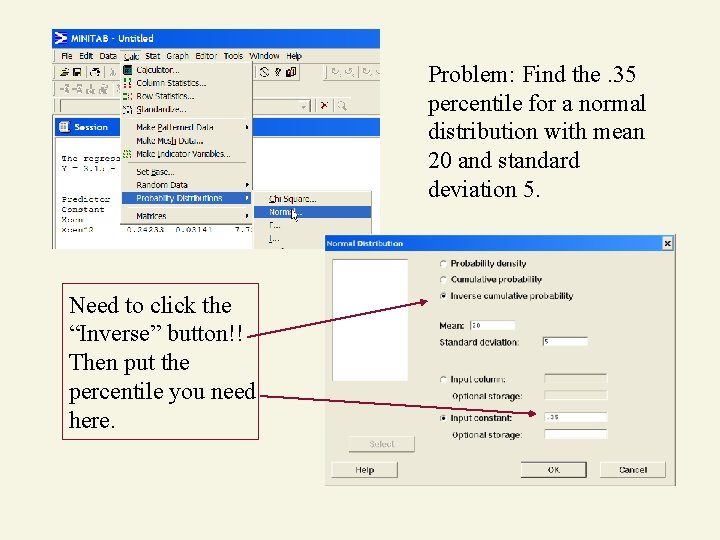Open the Editor menu

coord(206,56)
